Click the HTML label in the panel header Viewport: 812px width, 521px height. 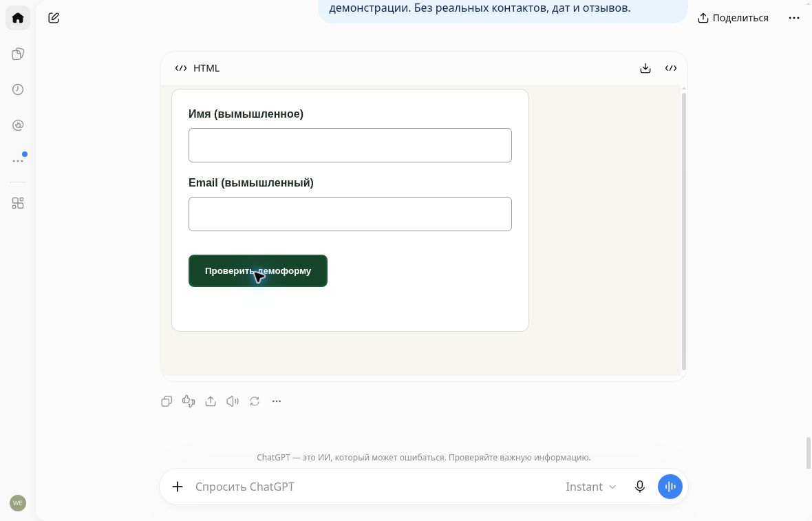click(206, 68)
